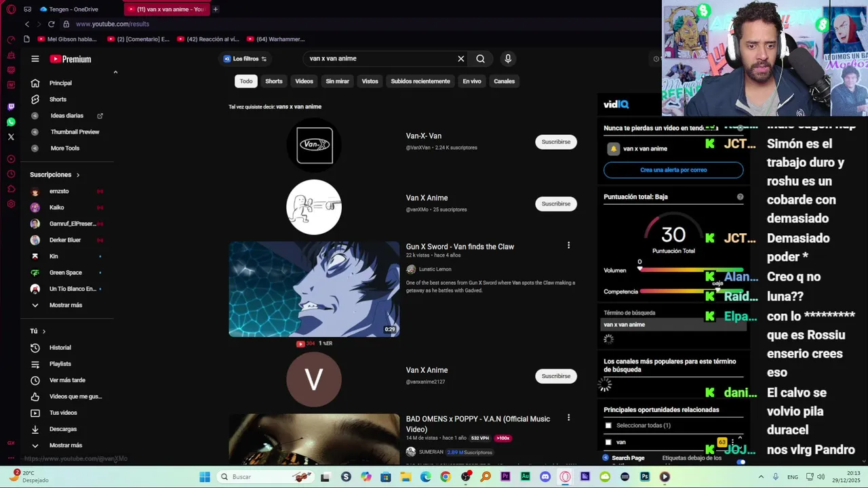Open the Photoshop icon in the taskbar

pos(644,477)
